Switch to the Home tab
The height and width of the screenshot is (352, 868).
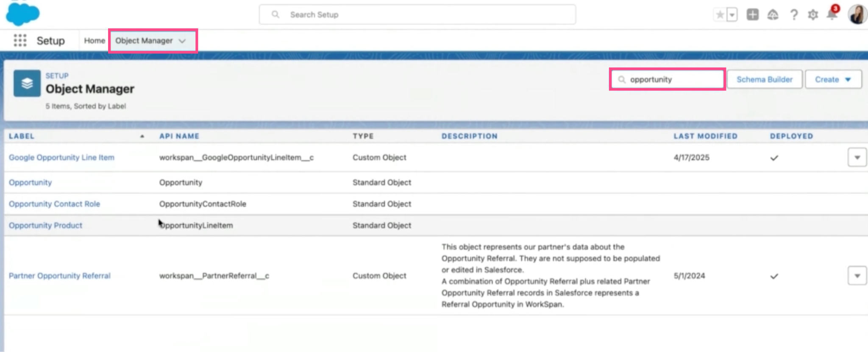(95, 41)
